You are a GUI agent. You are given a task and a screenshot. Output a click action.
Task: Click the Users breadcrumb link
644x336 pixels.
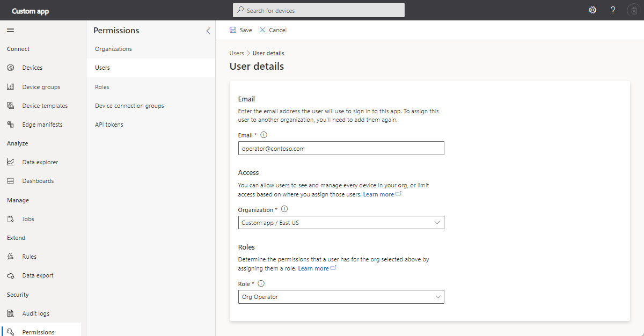(x=237, y=53)
